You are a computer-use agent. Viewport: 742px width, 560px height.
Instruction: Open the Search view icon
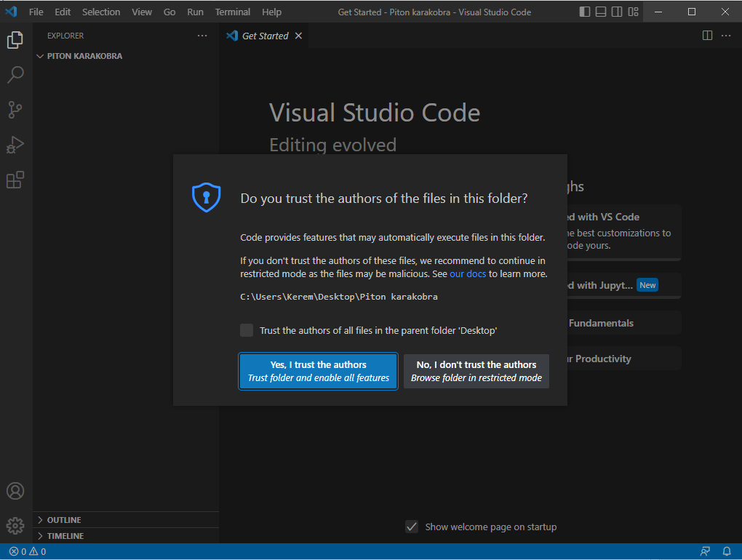[x=15, y=75]
